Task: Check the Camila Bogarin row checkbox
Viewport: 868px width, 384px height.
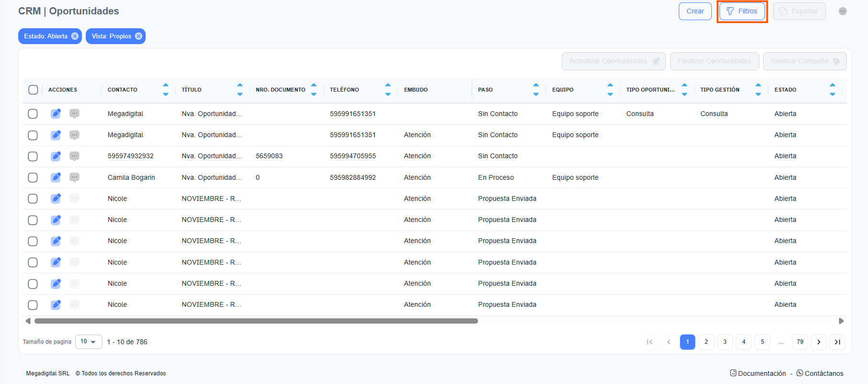Action: click(33, 177)
